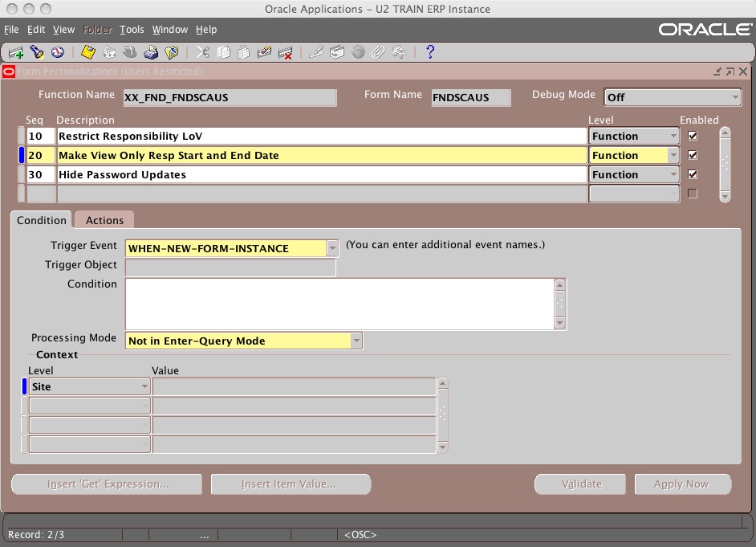Click the Attachments paperclip icon
The height and width of the screenshot is (547, 756).
coord(379,52)
